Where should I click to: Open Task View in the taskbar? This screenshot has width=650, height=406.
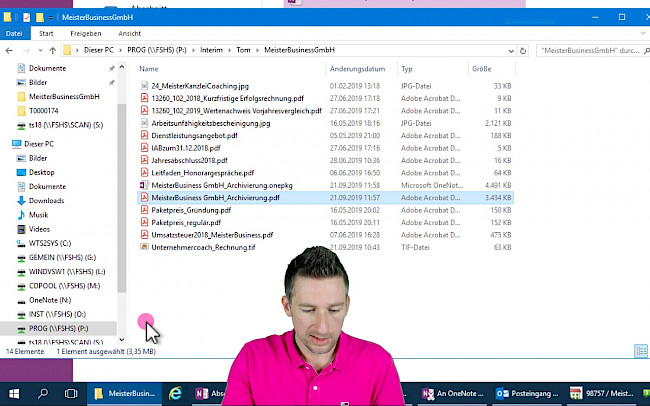pos(72,394)
